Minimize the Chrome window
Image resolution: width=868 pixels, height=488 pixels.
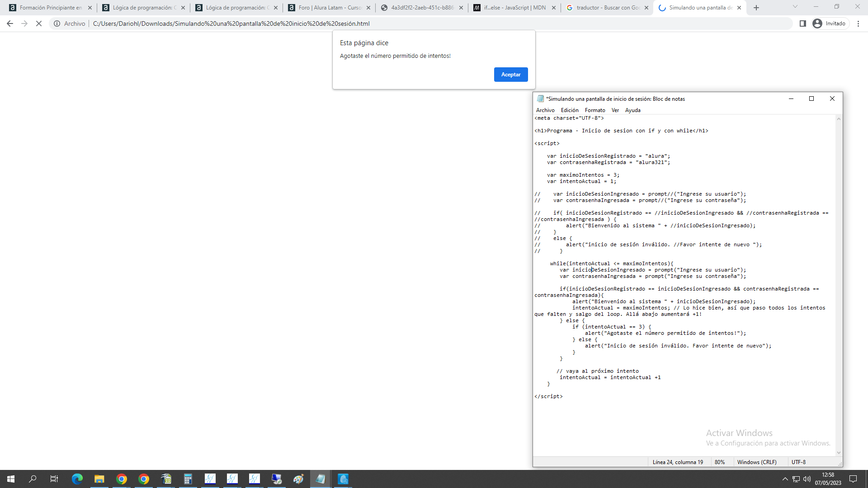(816, 7)
